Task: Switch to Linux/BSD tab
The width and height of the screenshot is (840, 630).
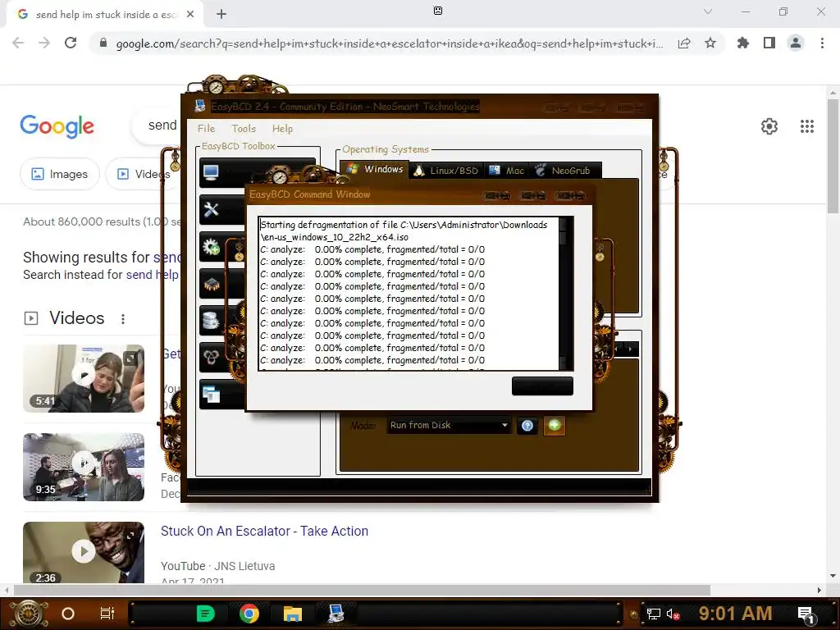Action: [x=446, y=171]
